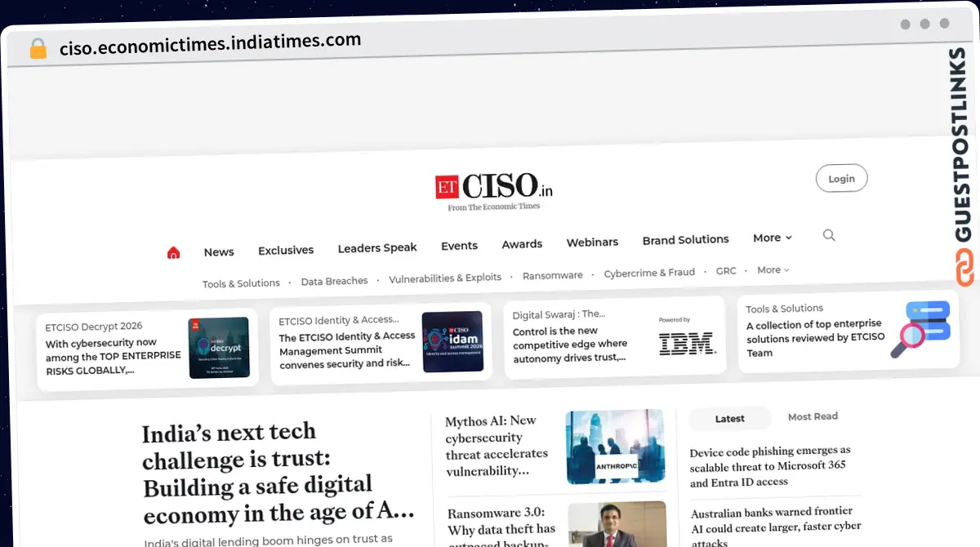Click the address bar URL

click(x=210, y=43)
